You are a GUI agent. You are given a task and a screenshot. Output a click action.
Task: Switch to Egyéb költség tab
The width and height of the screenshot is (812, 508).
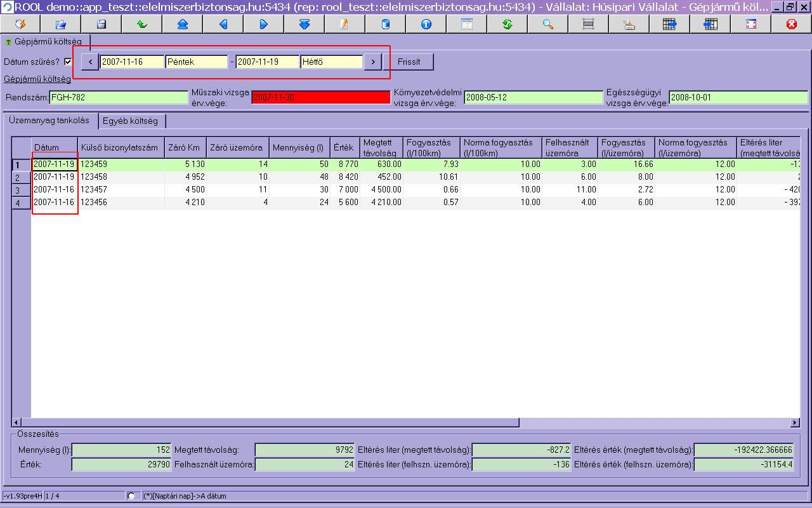click(x=132, y=121)
